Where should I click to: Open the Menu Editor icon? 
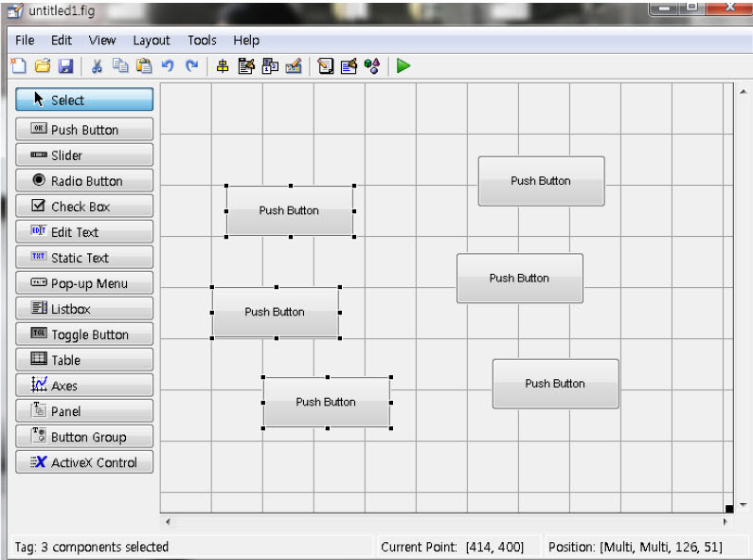tap(246, 66)
